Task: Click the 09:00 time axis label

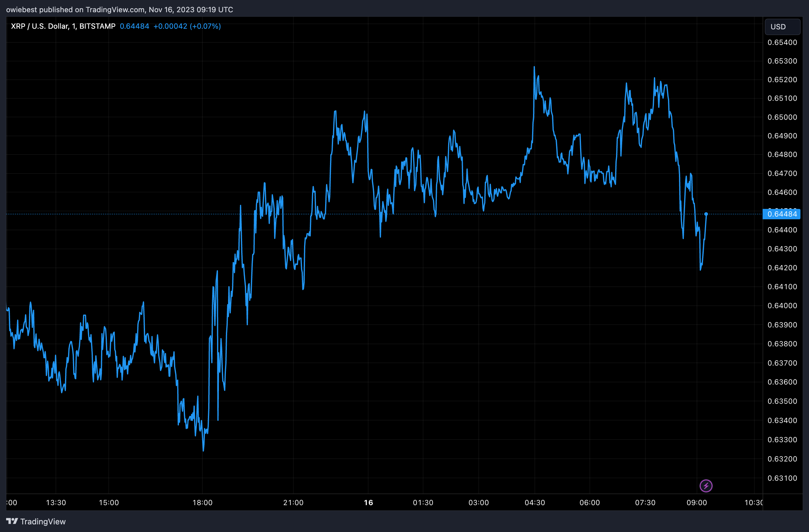Action: pyautogui.click(x=696, y=502)
